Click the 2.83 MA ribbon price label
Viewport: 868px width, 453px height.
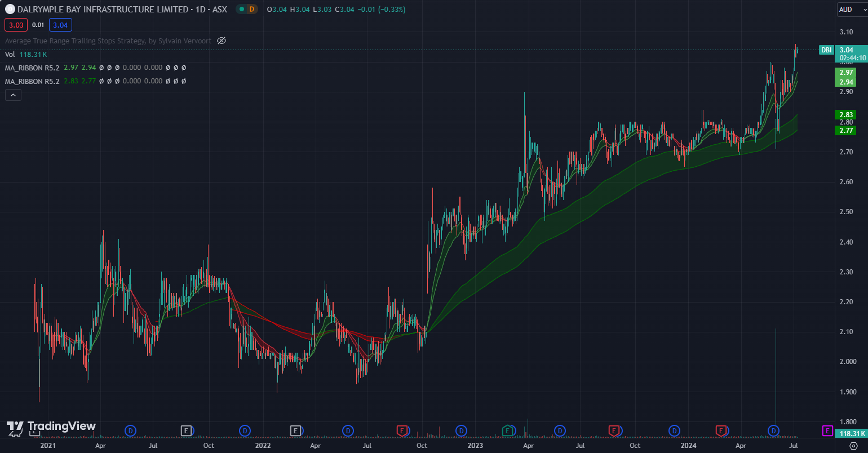(x=846, y=115)
